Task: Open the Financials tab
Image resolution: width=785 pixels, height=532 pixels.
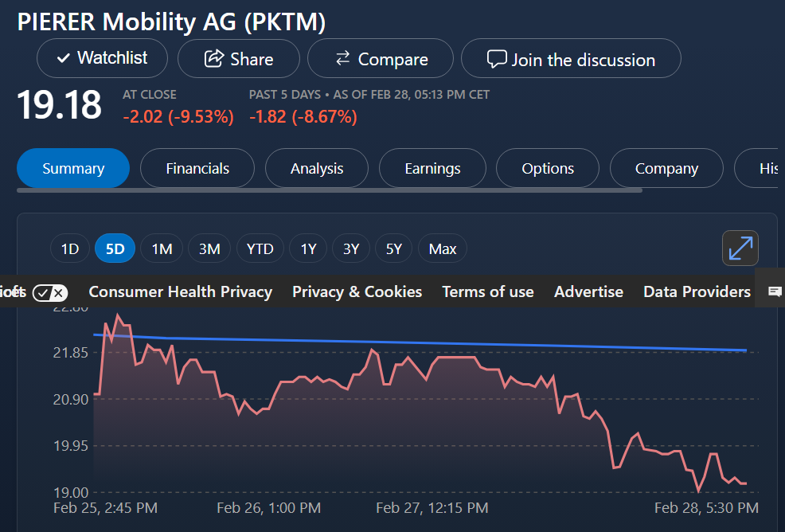Action: click(x=197, y=169)
